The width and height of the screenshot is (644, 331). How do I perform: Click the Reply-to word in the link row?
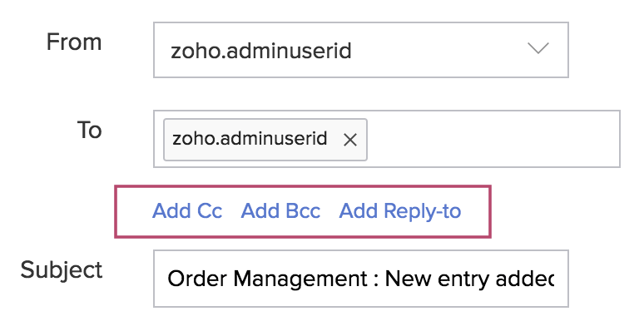coord(422,213)
